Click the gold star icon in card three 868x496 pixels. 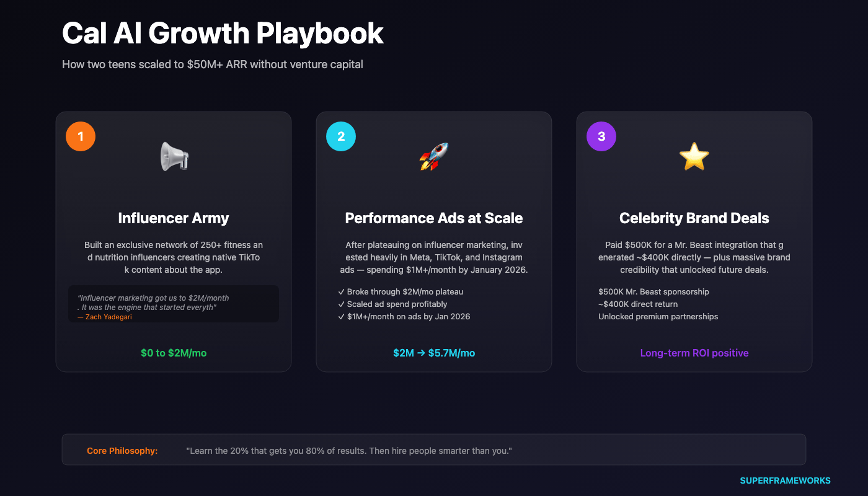pyautogui.click(x=694, y=156)
